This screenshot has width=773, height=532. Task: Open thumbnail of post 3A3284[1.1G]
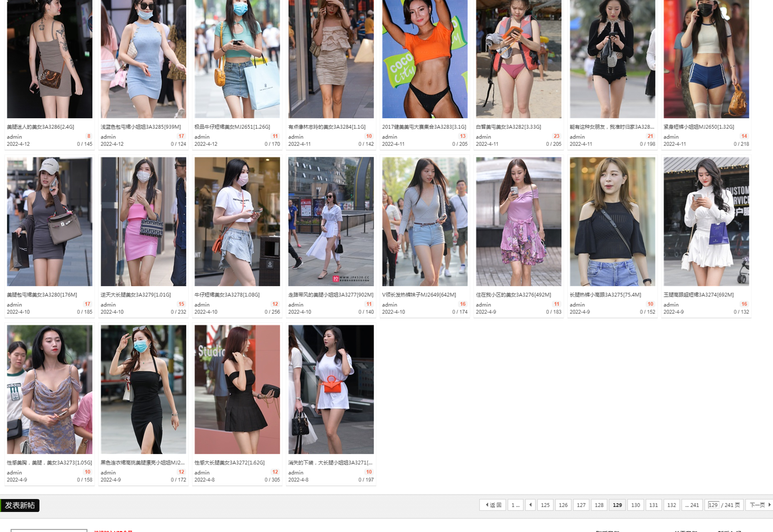tap(331, 59)
